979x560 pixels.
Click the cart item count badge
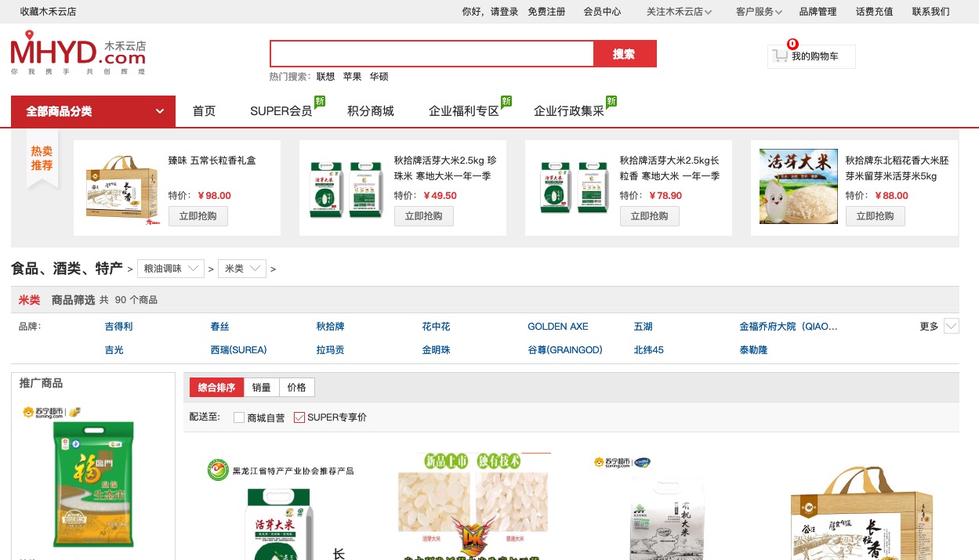point(792,44)
